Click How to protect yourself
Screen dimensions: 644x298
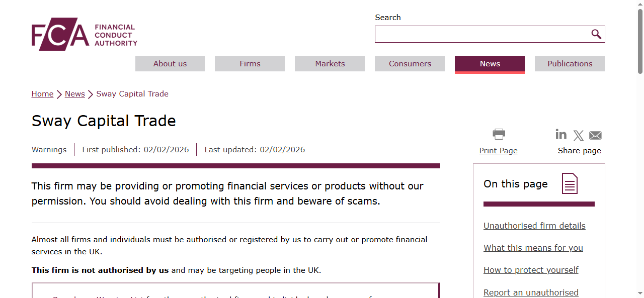(x=531, y=270)
